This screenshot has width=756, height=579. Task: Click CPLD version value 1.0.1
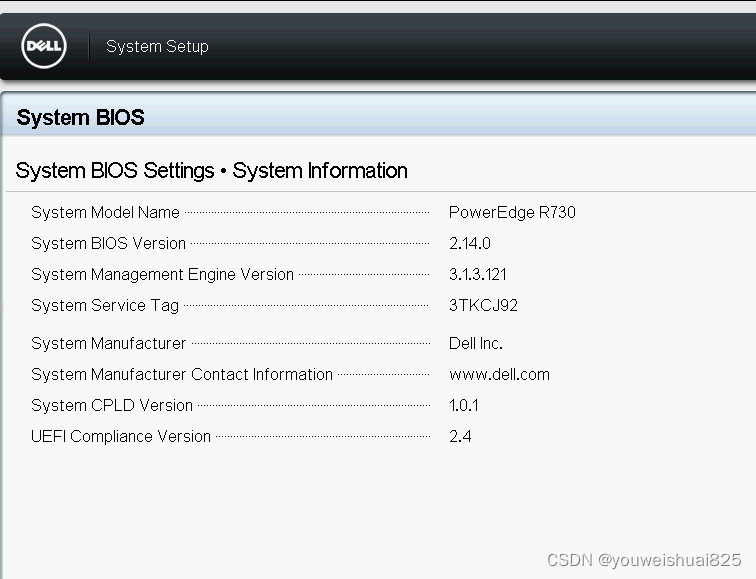463,405
